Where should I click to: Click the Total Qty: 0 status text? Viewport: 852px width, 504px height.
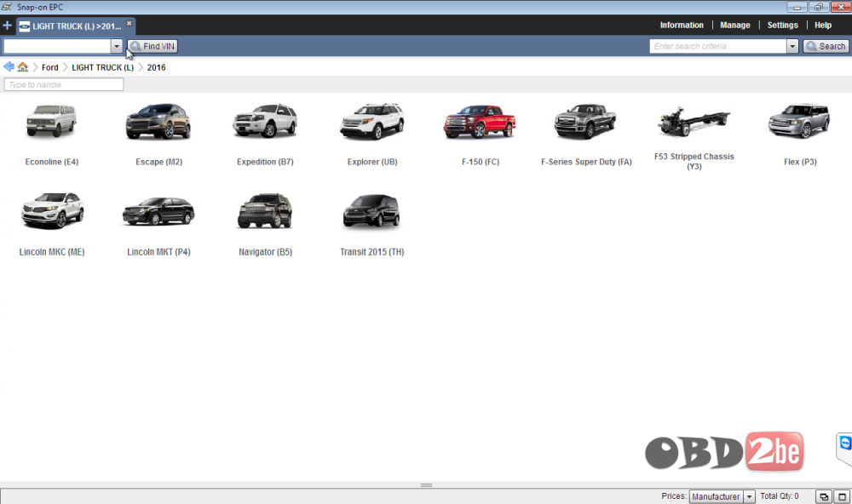pos(780,495)
